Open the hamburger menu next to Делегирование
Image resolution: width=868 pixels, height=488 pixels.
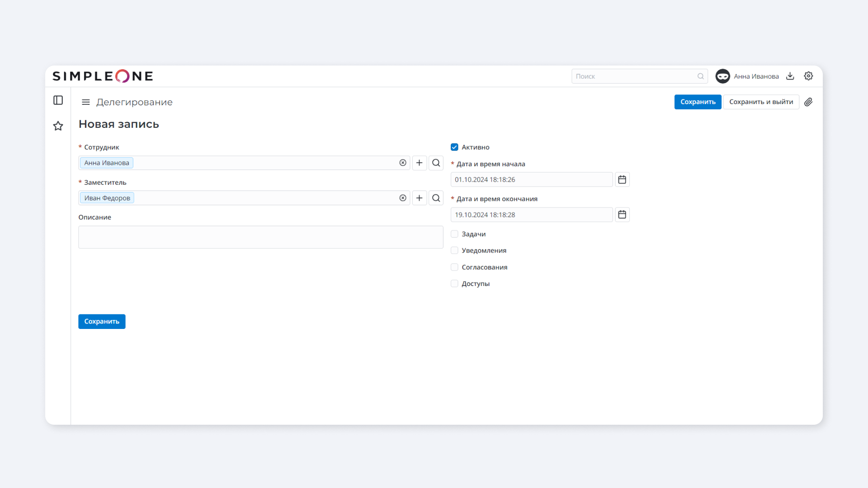[85, 102]
